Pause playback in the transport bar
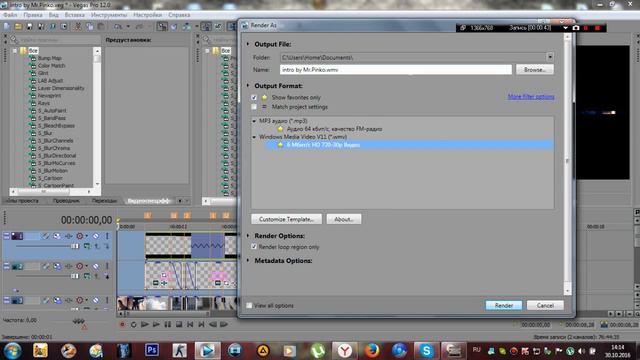This screenshot has width=640, height=360. [167, 324]
